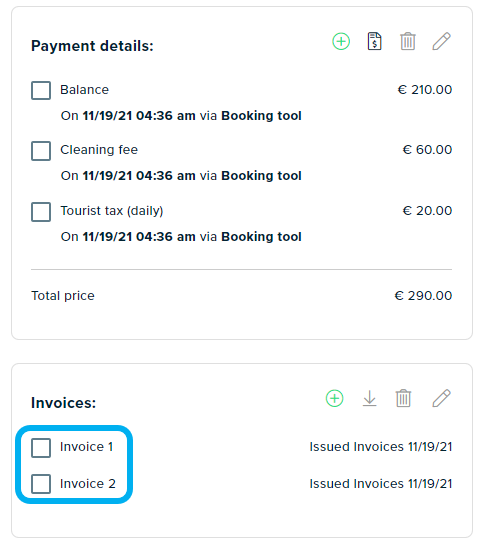Tick the Cleaning fee checkbox
Screen dimensions: 481x545
click(x=41, y=151)
